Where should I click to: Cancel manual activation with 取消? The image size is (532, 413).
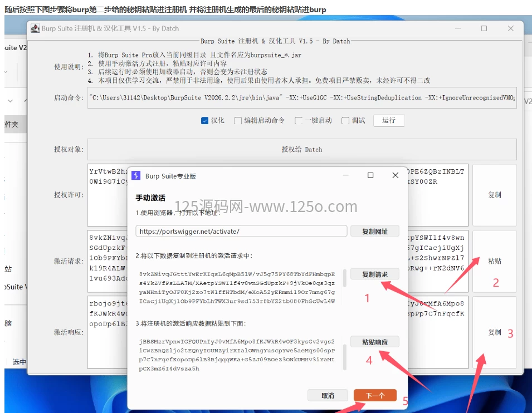pos(328,396)
